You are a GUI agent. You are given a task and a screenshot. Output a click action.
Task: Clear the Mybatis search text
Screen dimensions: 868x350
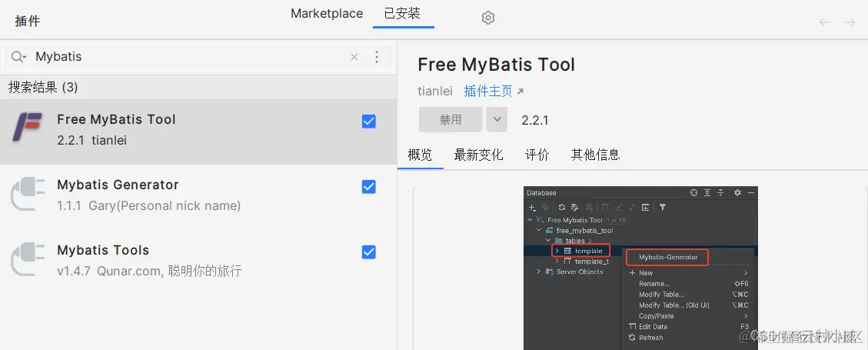[x=354, y=57]
